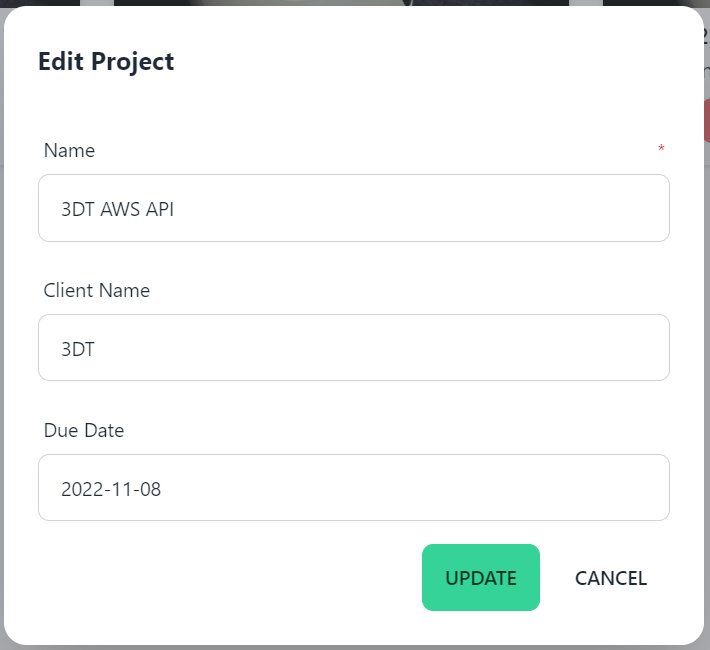Click the "Due Date" label

pyautogui.click(x=83, y=431)
